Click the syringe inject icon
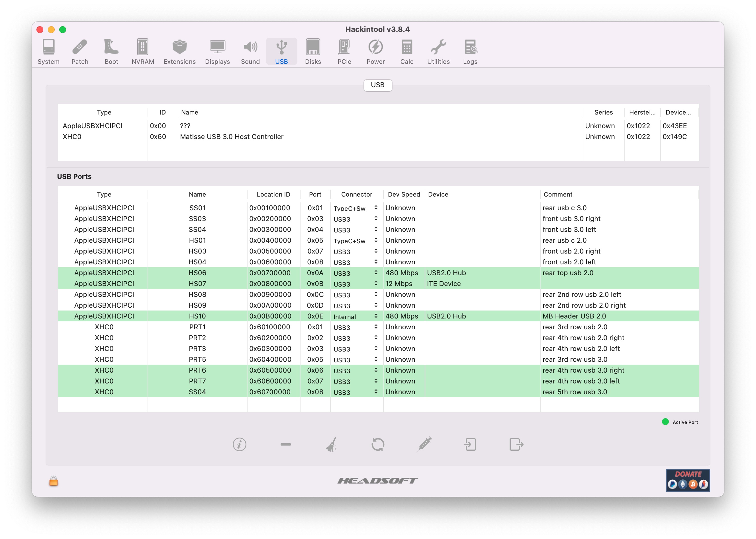Image resolution: width=756 pixels, height=539 pixels. click(424, 444)
